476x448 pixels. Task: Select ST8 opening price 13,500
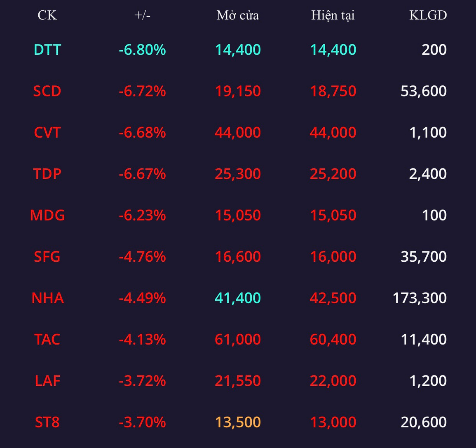[238, 422]
